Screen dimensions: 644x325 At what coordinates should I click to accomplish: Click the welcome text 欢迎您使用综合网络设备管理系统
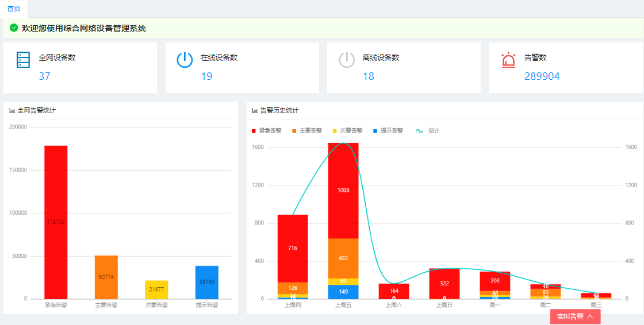84,28
